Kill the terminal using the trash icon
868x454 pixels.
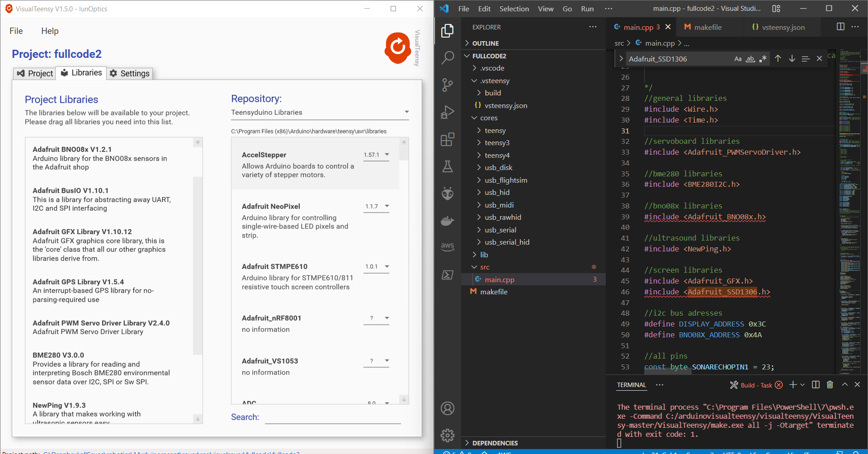pyautogui.click(x=830, y=384)
